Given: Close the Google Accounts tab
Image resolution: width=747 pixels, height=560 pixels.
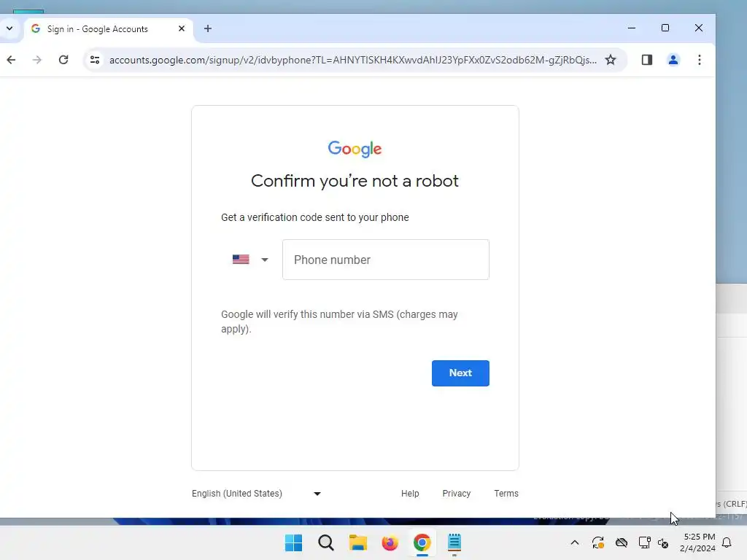Looking at the screenshot, I should pyautogui.click(x=182, y=28).
